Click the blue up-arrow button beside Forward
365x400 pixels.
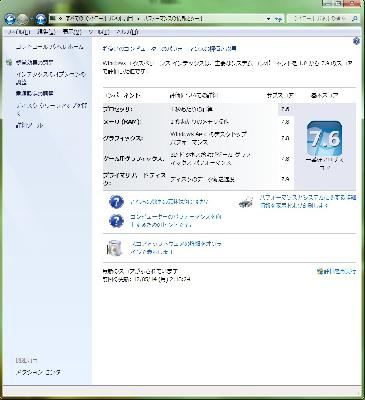pyautogui.click(x=41, y=19)
